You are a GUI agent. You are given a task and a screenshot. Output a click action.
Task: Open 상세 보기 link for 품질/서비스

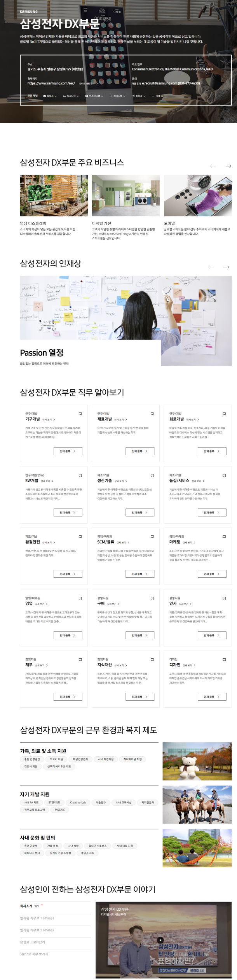point(198,481)
